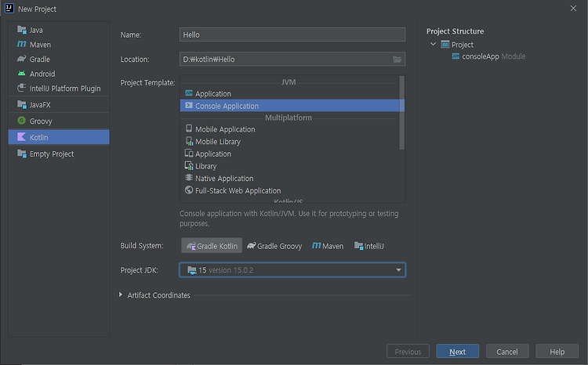Select Groovy project type
The width and height of the screenshot is (588, 365).
click(59, 121)
